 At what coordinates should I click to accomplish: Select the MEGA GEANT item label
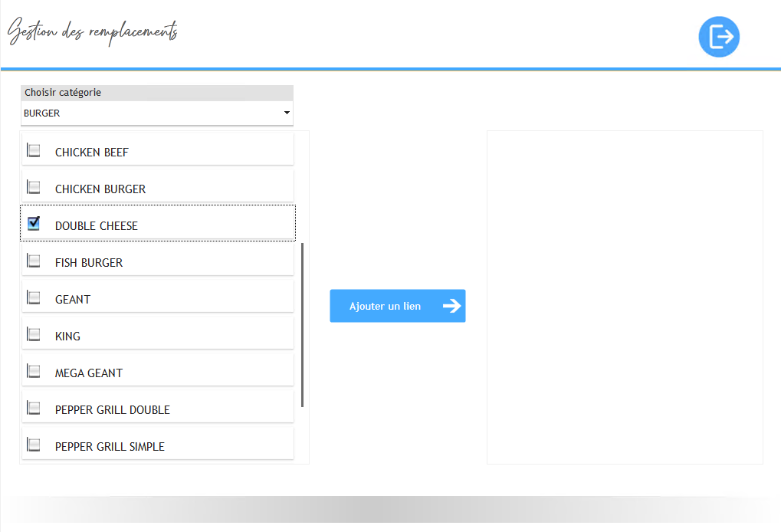(89, 373)
